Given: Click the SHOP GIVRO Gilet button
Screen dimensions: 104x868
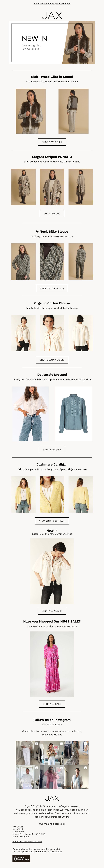Looking at the screenshot, I should [x=52, y=142].
